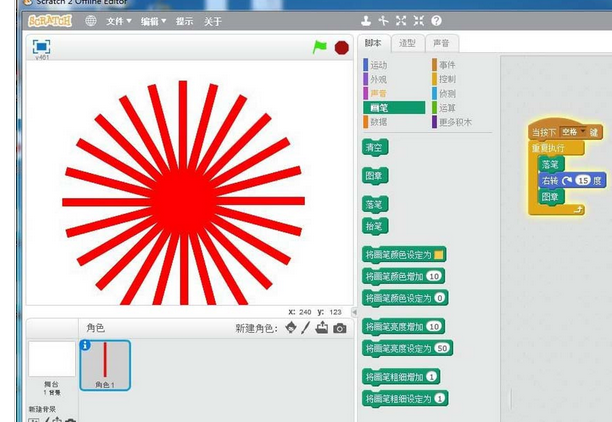This screenshot has height=422, width=612.
Task: Click the 清空 block in palette
Action: (x=375, y=148)
